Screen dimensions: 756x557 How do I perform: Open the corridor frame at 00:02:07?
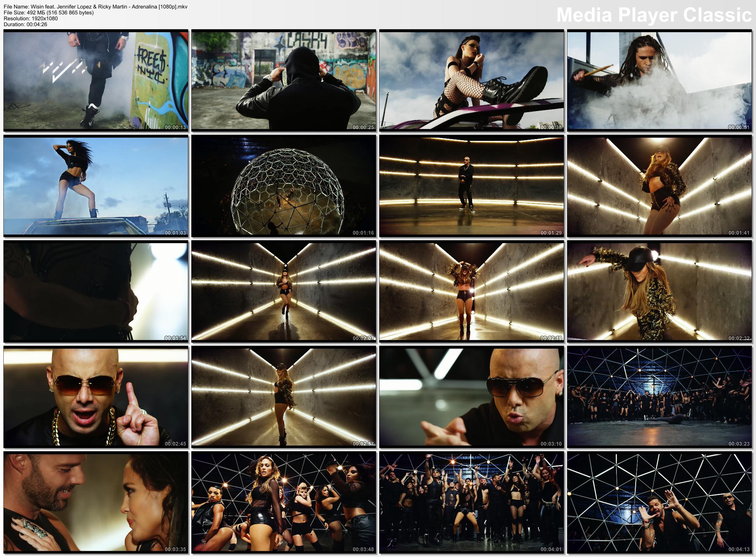[x=283, y=291]
